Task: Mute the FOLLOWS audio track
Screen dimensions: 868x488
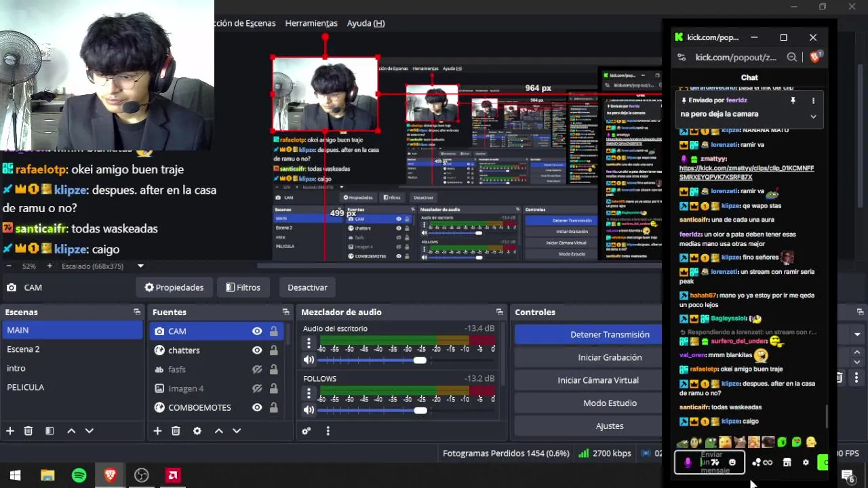Action: pyautogui.click(x=309, y=410)
